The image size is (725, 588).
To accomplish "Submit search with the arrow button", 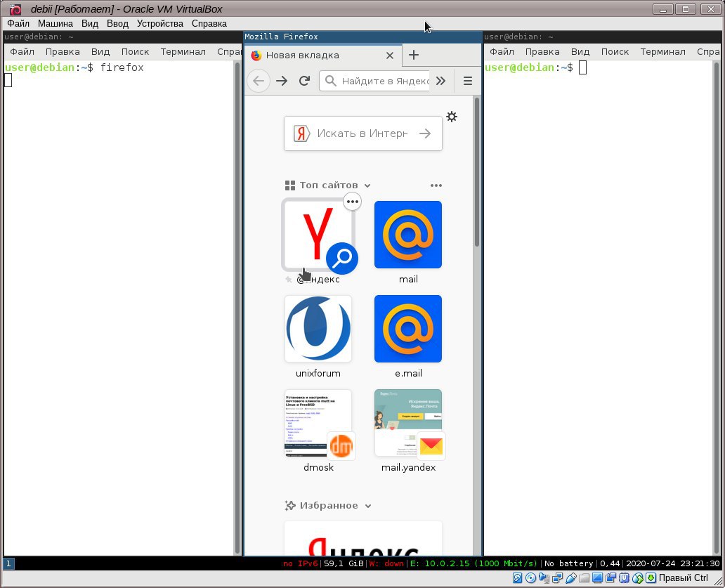I will [x=425, y=133].
